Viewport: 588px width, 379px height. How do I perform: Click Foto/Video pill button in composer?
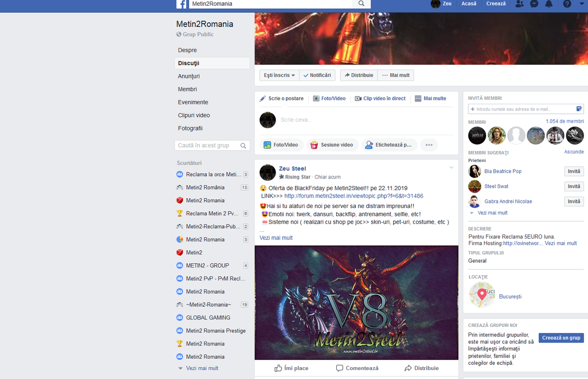tap(282, 145)
